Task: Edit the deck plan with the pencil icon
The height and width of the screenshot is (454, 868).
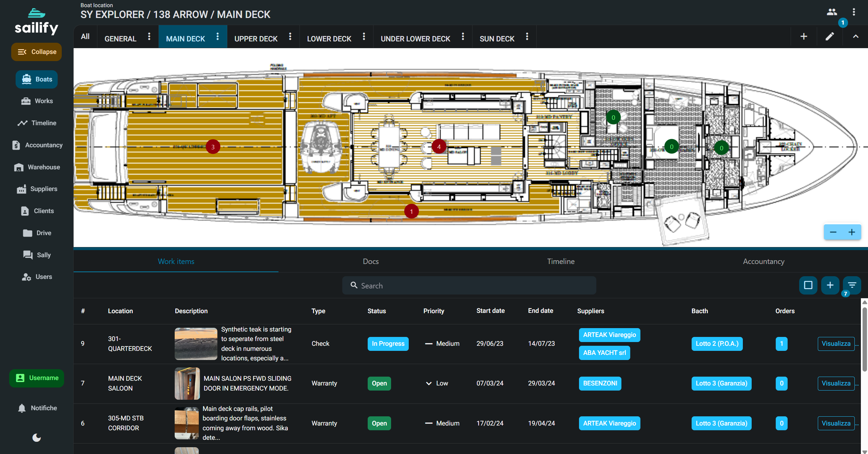Action: pos(830,36)
